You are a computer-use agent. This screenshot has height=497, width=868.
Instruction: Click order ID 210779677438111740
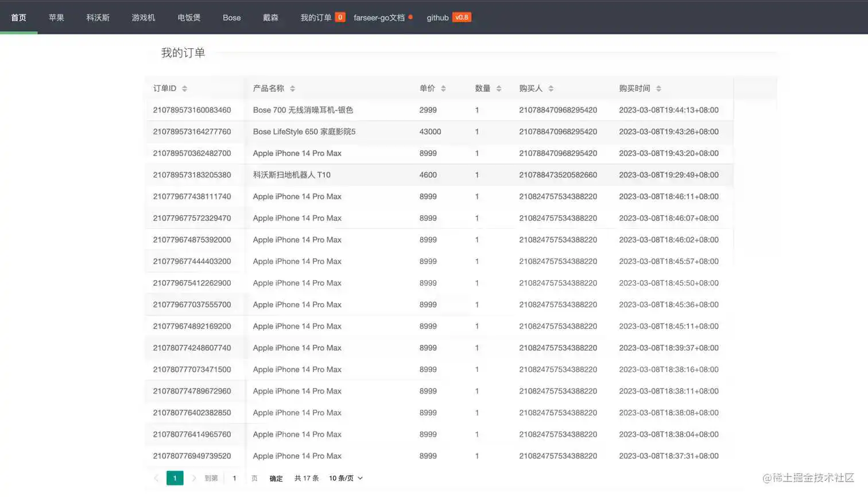tap(192, 197)
